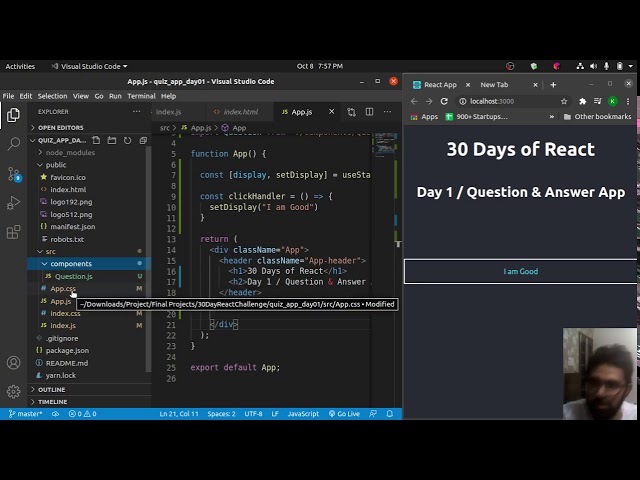Change language mode JavaScript in status bar

(303, 413)
